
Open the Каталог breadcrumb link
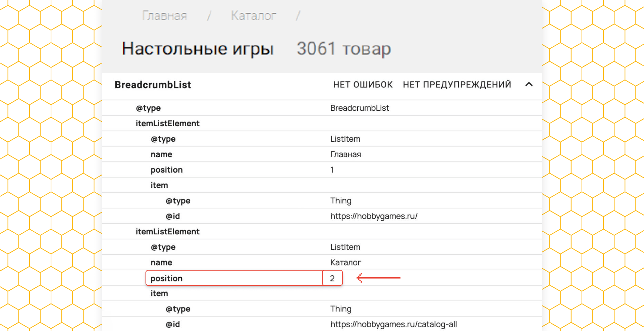tap(253, 15)
